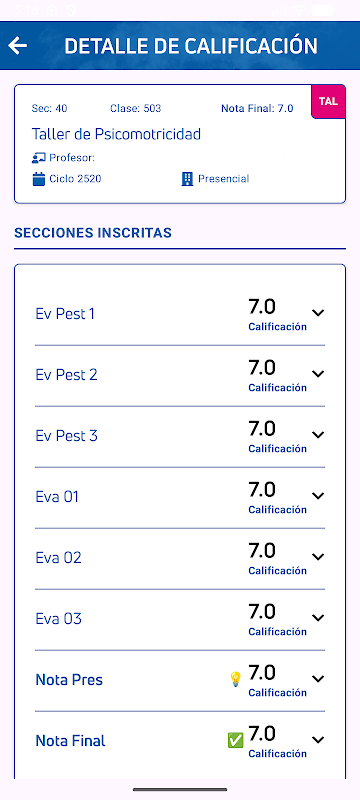Expand the Ev Pest 1 chevron
The image size is (360, 800).
318,313
